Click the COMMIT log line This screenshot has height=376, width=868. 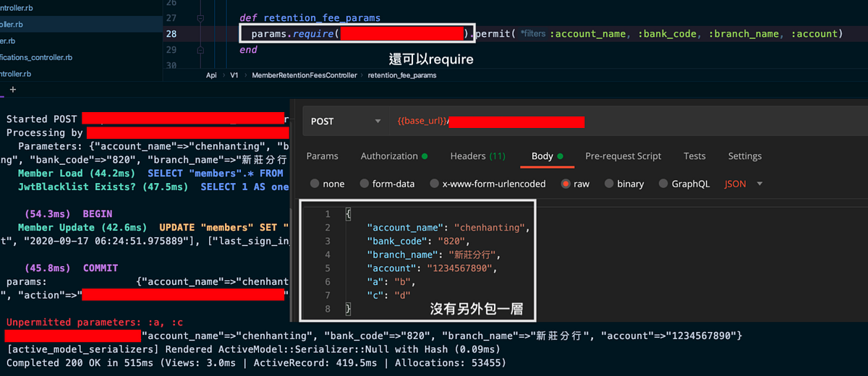[101, 268]
